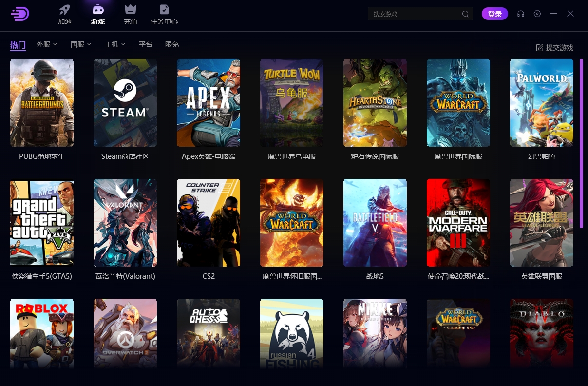Click the search magnifier icon
This screenshot has width=588, height=386.
click(x=465, y=14)
